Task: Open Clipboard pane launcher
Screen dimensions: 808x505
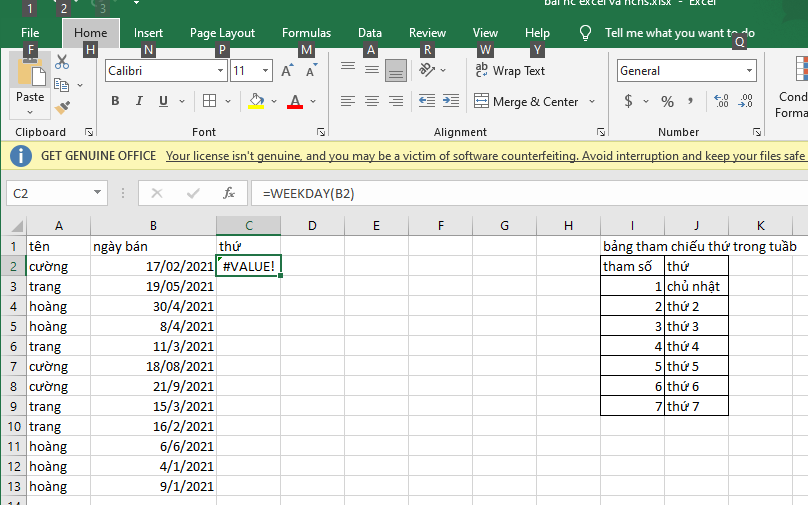Action: [89, 132]
